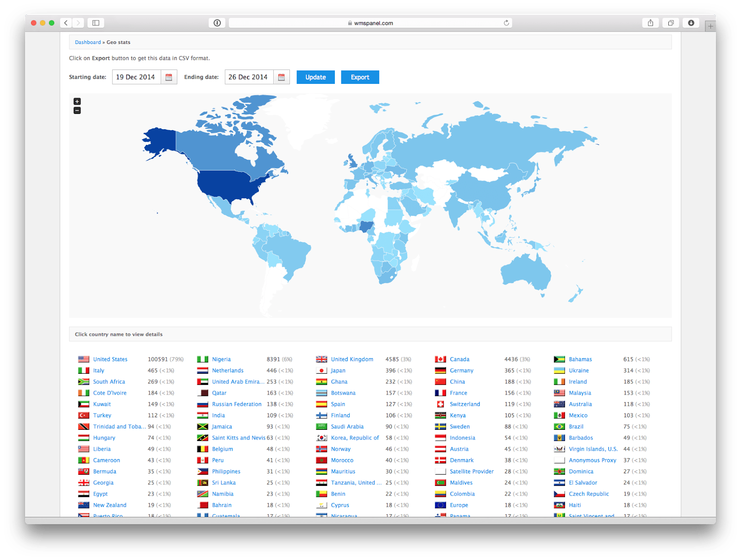
Task: Open the Czech Republic link
Action: [x=589, y=494]
